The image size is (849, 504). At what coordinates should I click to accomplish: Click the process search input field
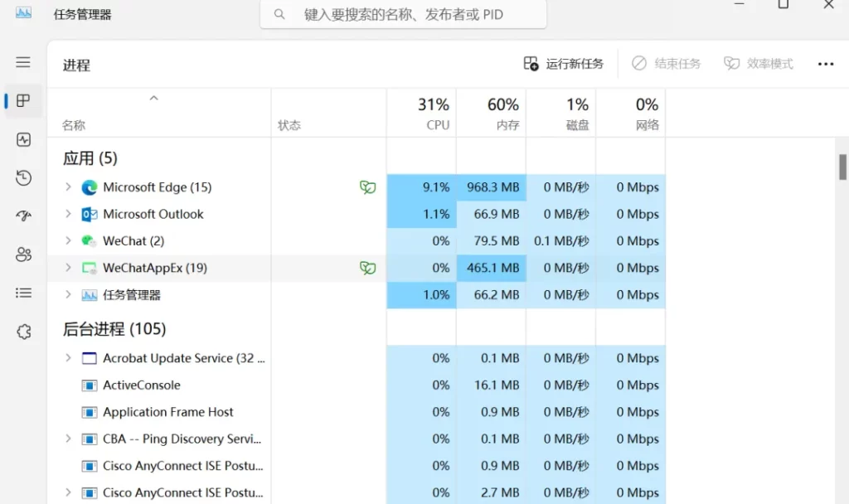(404, 14)
